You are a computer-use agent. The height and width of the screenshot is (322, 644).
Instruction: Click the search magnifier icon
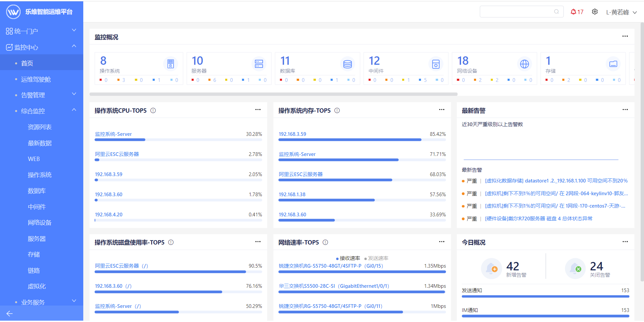(x=556, y=12)
